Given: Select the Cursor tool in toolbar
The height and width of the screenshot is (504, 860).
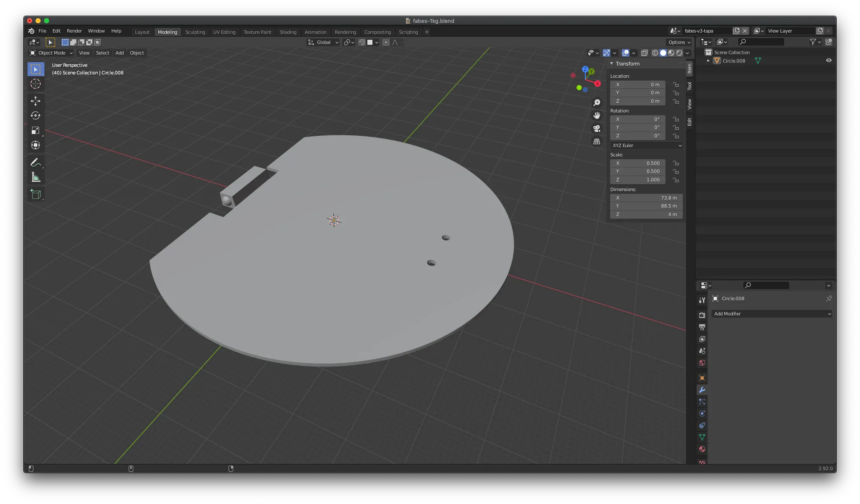Looking at the screenshot, I should pyautogui.click(x=36, y=84).
